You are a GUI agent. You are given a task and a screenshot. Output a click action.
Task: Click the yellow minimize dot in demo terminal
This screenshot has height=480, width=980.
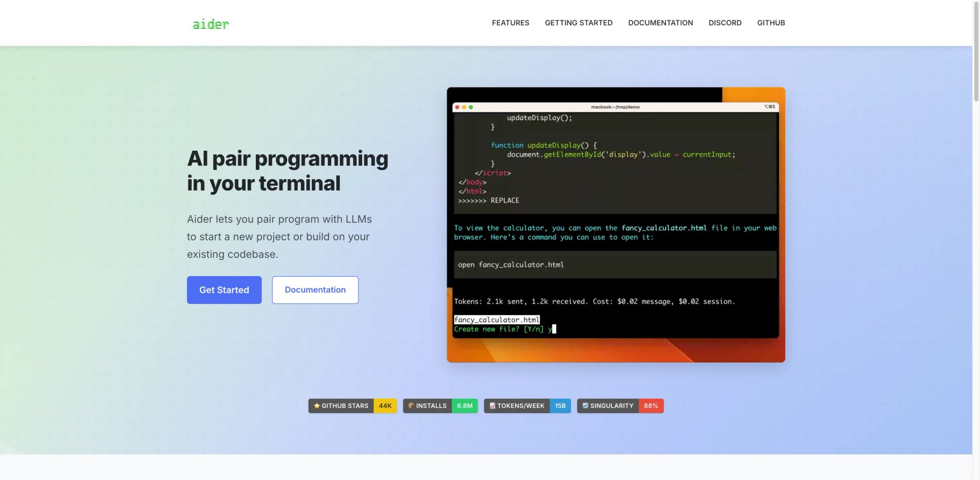[x=464, y=107]
